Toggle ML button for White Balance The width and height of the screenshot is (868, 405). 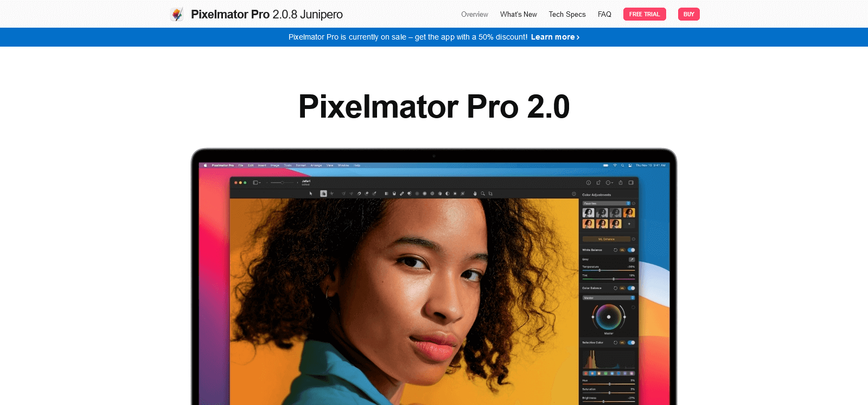tap(622, 250)
